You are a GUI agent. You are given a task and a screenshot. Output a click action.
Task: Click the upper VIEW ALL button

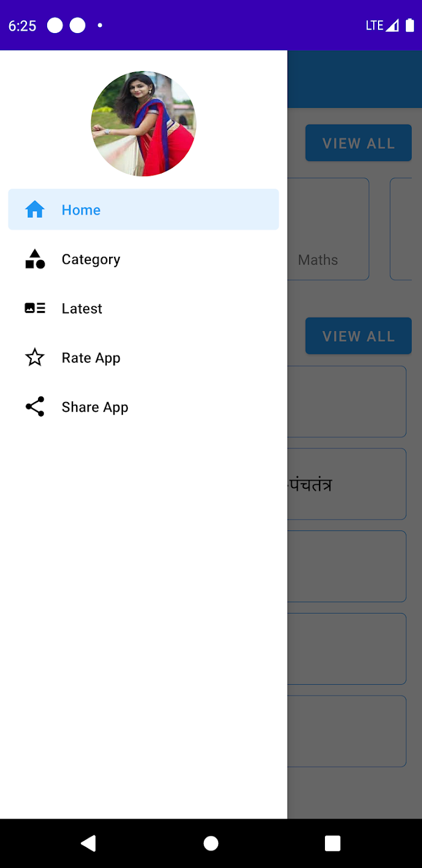coord(359,143)
